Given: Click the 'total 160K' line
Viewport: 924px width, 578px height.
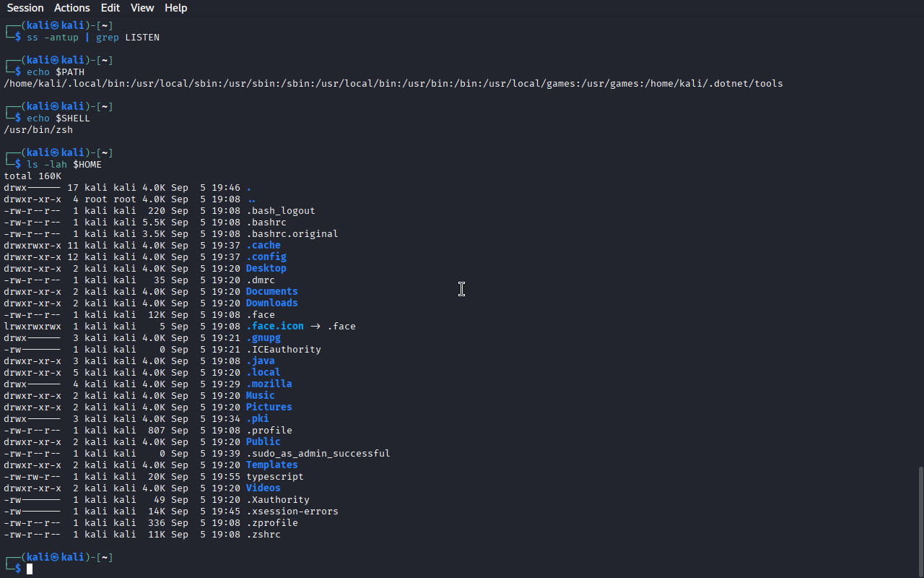Looking at the screenshot, I should (32, 176).
